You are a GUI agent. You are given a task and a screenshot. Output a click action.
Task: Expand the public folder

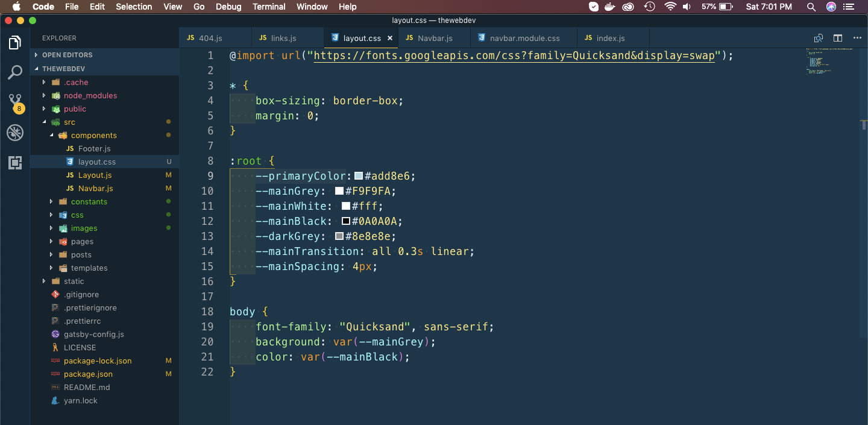(44, 109)
